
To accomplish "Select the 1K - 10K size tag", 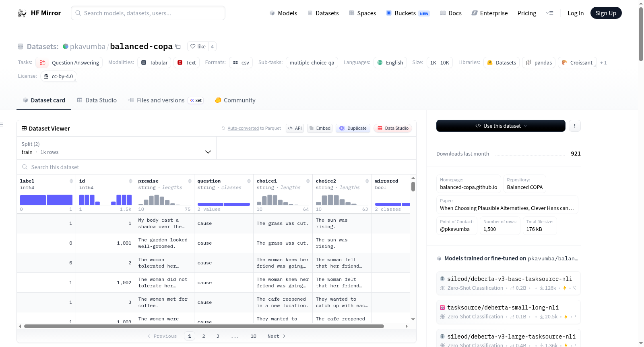I will click(x=440, y=62).
